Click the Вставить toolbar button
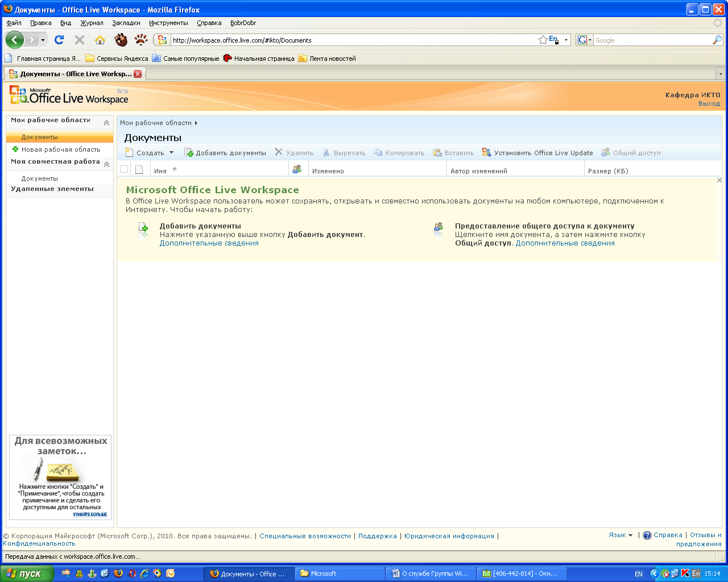 (453, 152)
